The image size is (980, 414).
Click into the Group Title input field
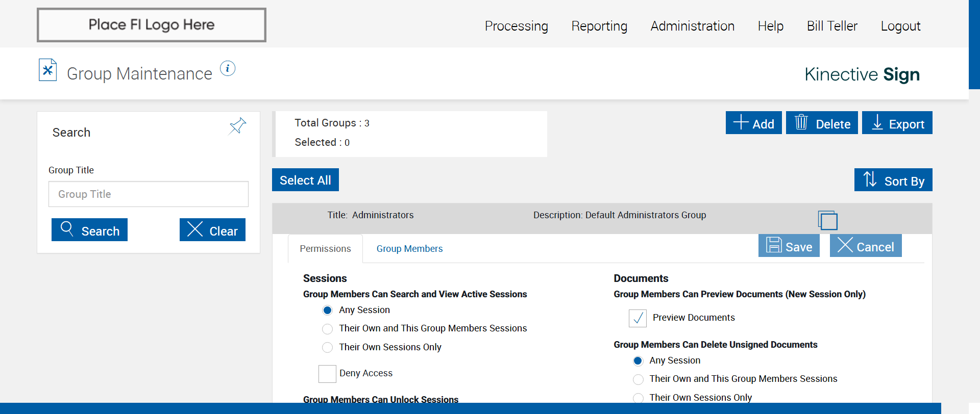149,194
